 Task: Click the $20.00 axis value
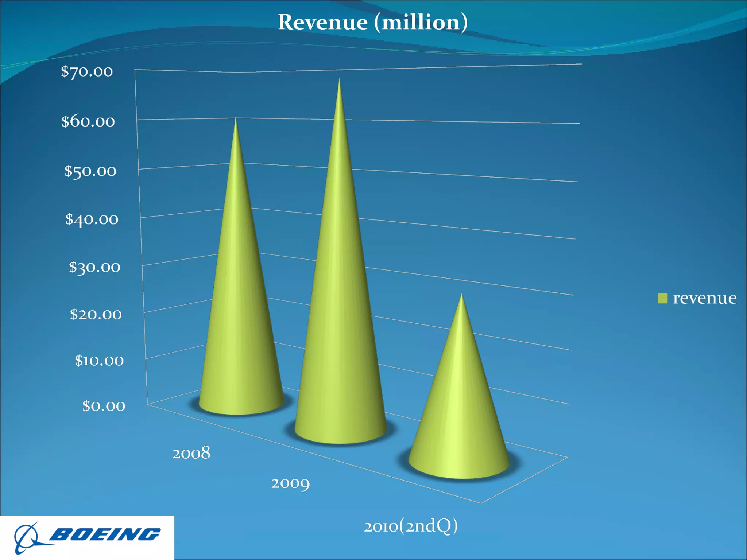coord(96,314)
